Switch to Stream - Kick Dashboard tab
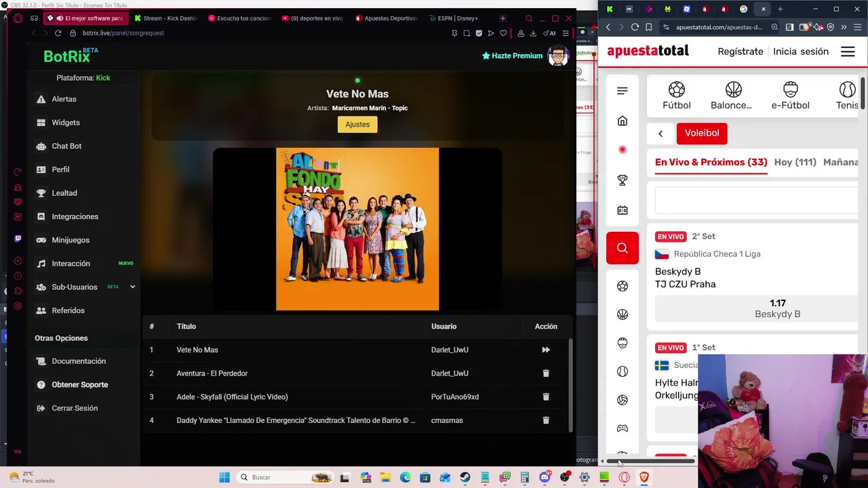Screen dimensions: 868x488 click(165, 18)
